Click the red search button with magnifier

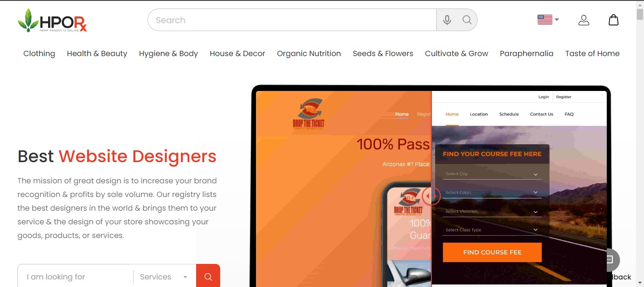(208, 277)
